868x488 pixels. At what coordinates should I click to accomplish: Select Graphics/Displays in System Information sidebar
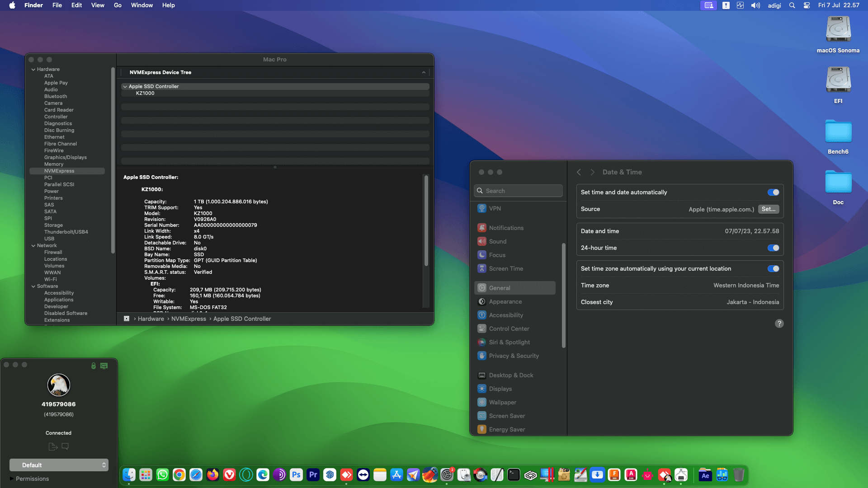click(x=66, y=158)
